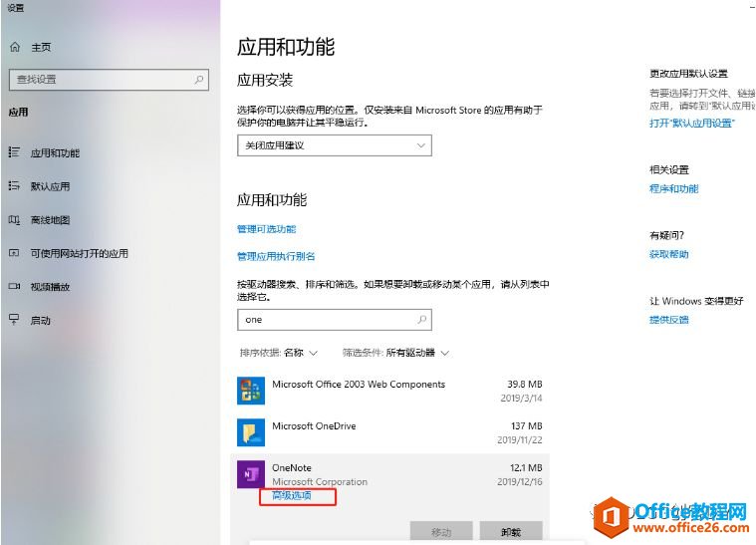Click the 视频播放 video icon
The height and width of the screenshot is (545, 756).
tap(15, 287)
